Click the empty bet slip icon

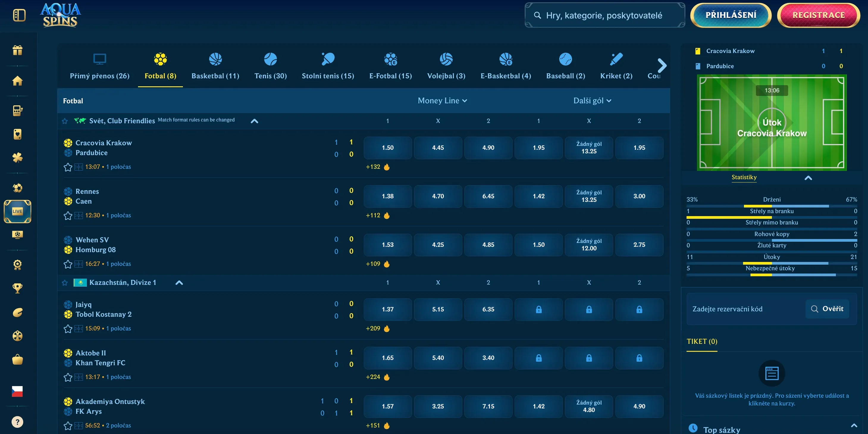[772, 373]
